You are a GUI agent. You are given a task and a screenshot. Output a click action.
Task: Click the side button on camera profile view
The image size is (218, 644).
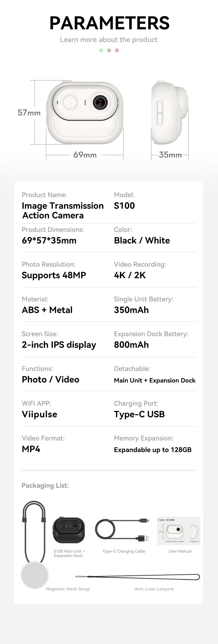(160, 113)
